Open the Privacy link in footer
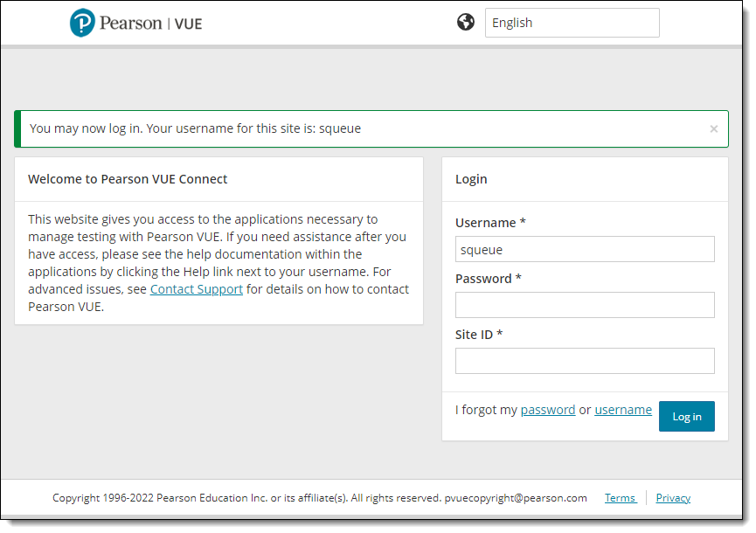Image resolution: width=756 pixels, height=533 pixels. [x=673, y=498]
